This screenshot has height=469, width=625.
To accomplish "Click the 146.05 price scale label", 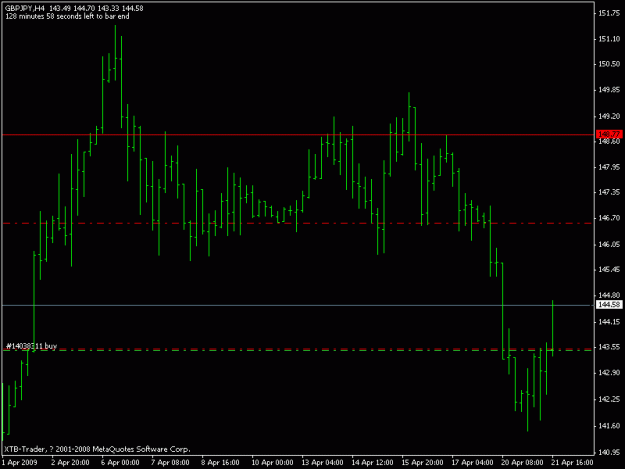I will click(609, 244).
